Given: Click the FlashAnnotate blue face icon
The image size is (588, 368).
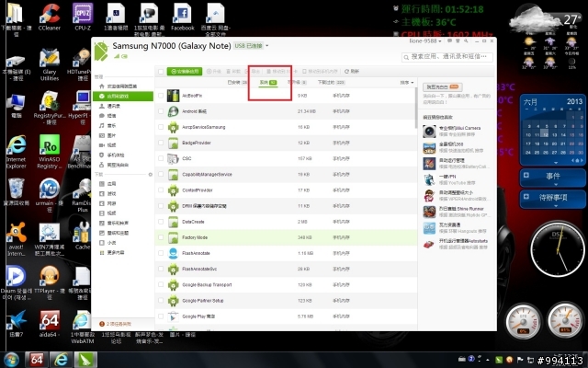Looking at the screenshot, I should point(173,254).
